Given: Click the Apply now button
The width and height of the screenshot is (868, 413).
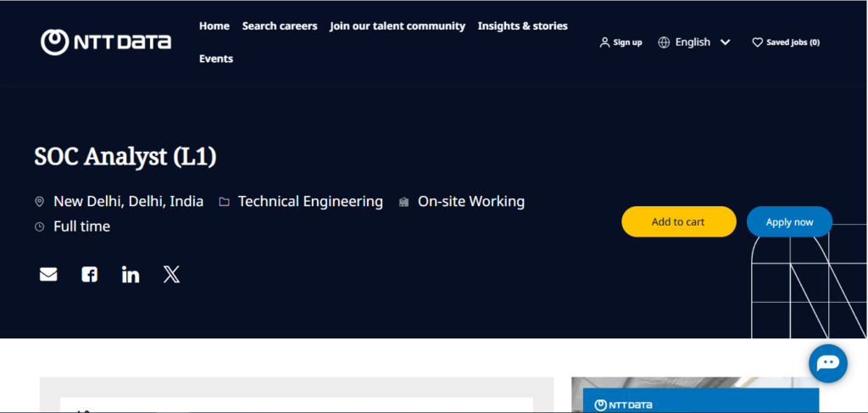Looking at the screenshot, I should pos(789,222).
